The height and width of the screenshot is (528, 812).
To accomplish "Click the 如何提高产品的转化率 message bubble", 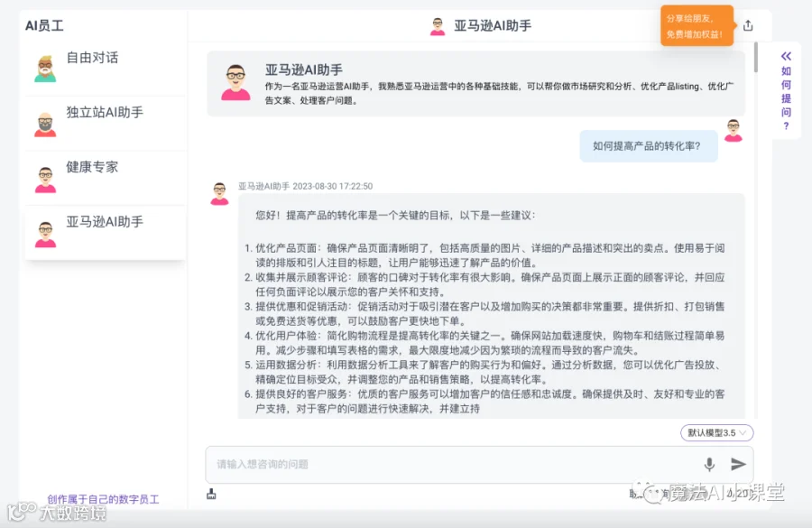I will [649, 146].
